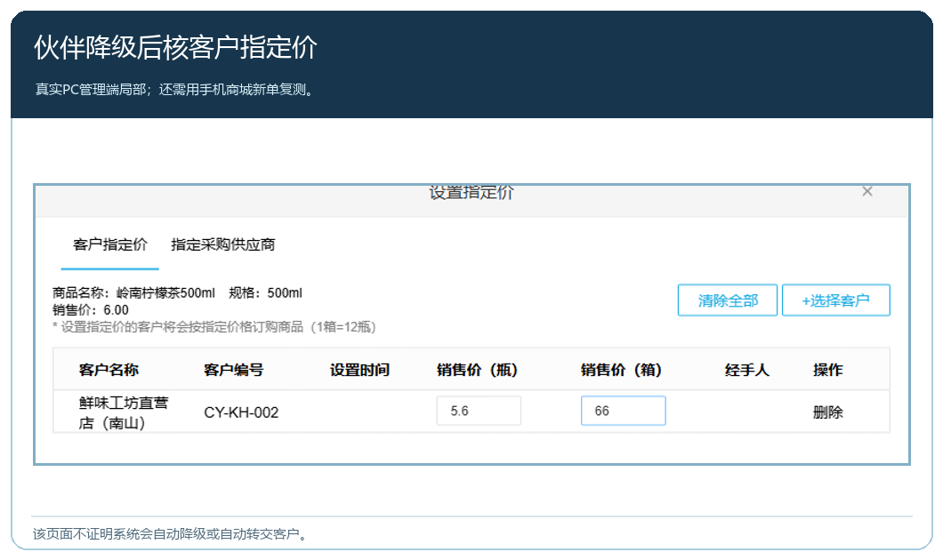The image size is (943, 560).
Task: Click the 客户名称 column header
Action: (x=109, y=370)
